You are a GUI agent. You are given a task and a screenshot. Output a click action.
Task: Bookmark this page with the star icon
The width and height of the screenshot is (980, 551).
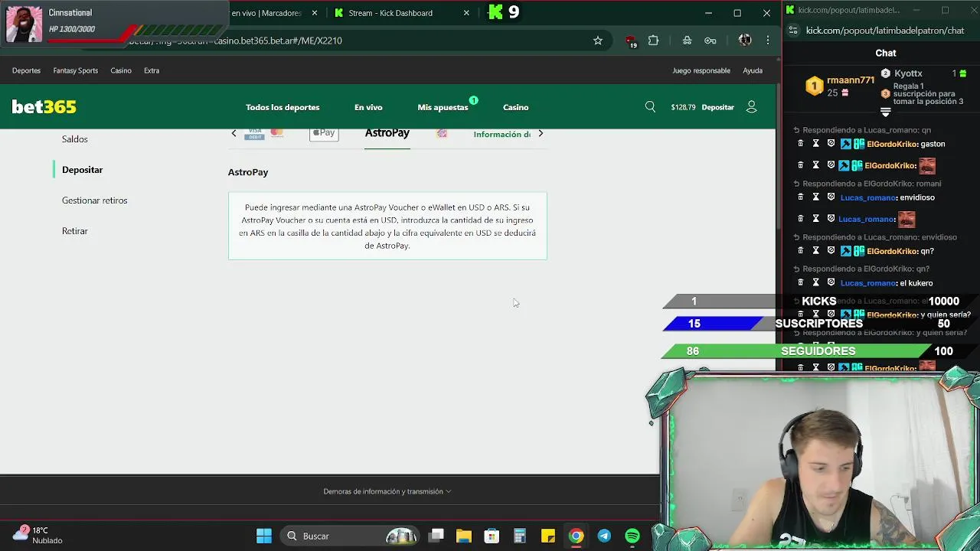[598, 41]
